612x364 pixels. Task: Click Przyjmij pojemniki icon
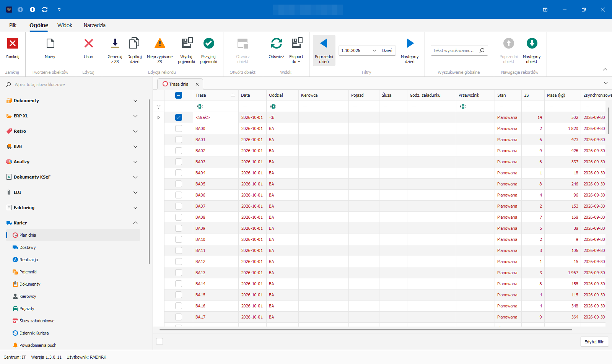tap(209, 43)
